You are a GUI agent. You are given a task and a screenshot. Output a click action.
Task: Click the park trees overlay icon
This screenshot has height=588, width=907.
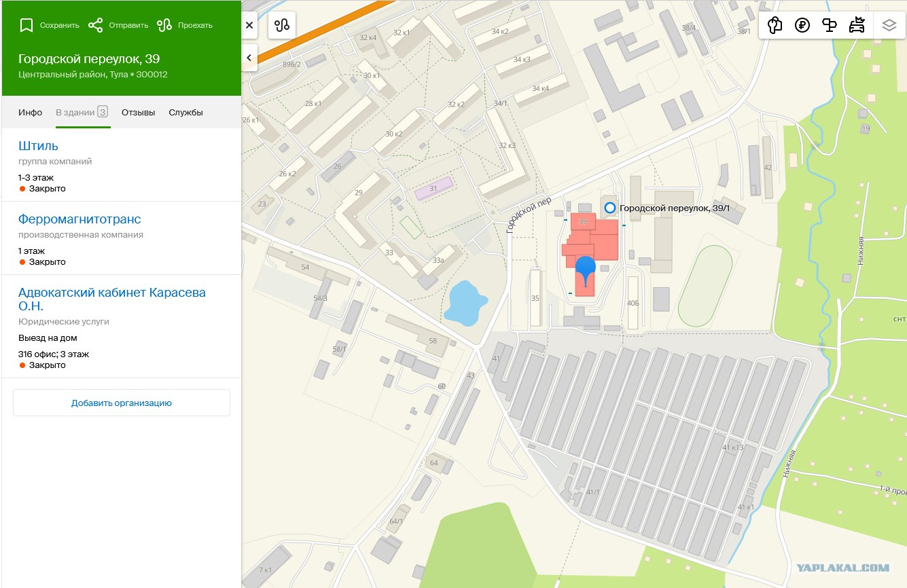tap(775, 25)
